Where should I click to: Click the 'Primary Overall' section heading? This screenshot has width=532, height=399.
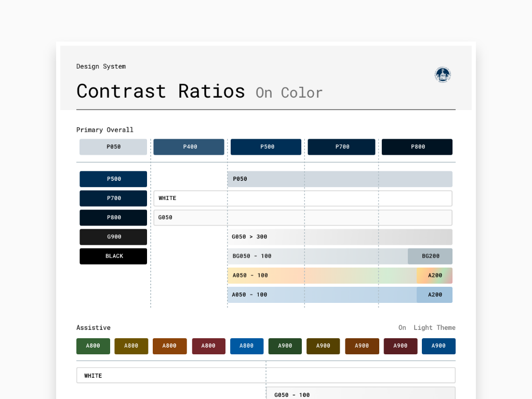105,130
